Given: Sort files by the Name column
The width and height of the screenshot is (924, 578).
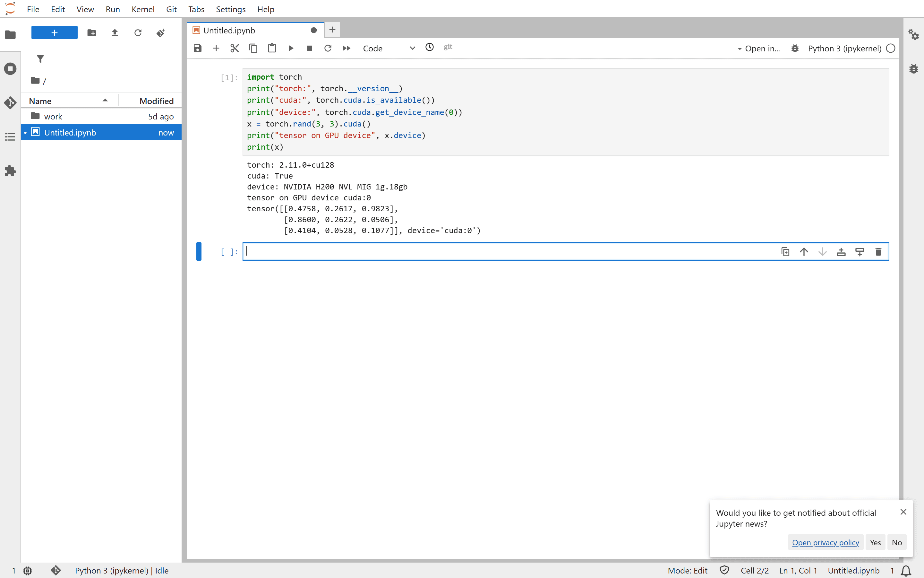Looking at the screenshot, I should [70, 101].
